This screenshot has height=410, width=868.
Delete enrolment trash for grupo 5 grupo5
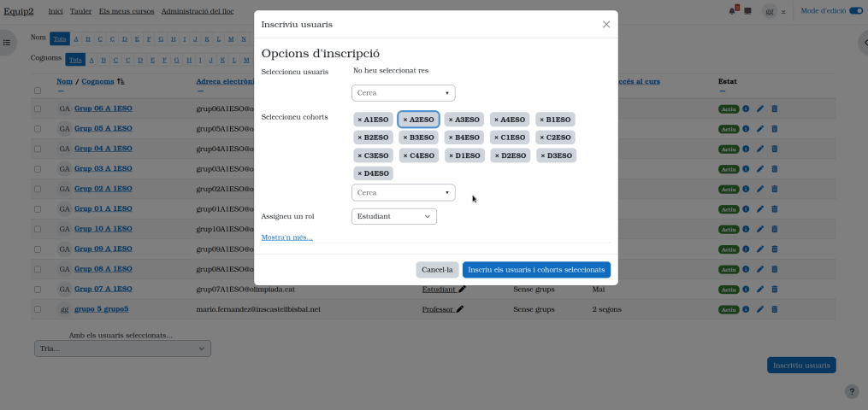point(775,309)
